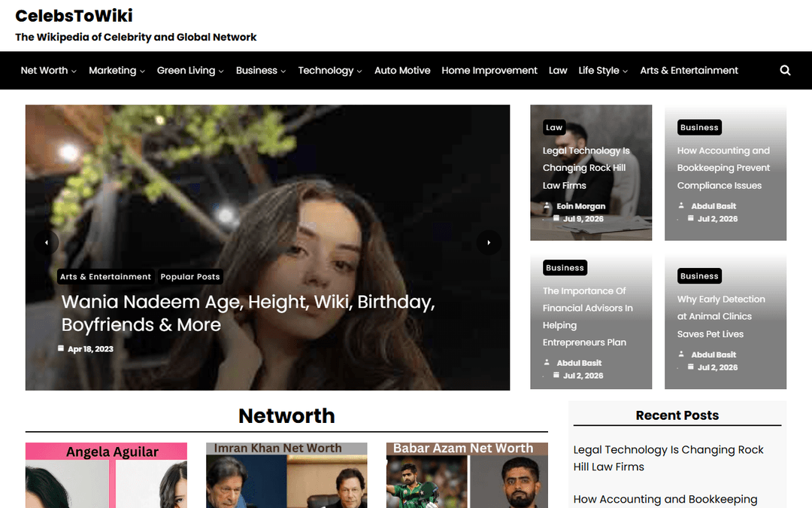This screenshot has width=812, height=508.
Task: Click Business badge on Accounting and Bookkeeping card
Action: [x=699, y=127]
